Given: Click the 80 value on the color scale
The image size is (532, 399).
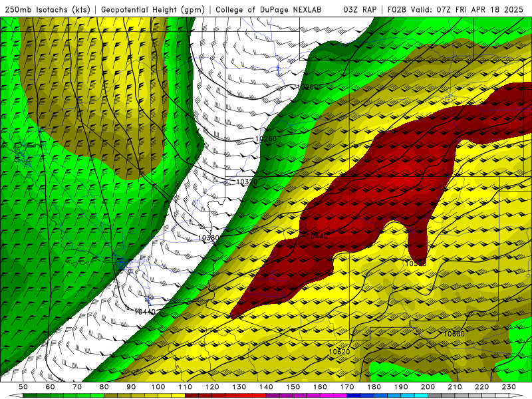Looking at the screenshot, I should (x=104, y=387).
